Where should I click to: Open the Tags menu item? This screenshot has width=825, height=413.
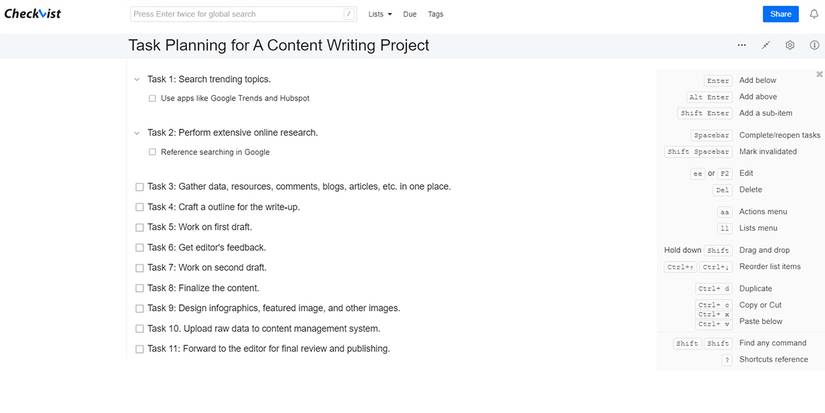(x=436, y=14)
